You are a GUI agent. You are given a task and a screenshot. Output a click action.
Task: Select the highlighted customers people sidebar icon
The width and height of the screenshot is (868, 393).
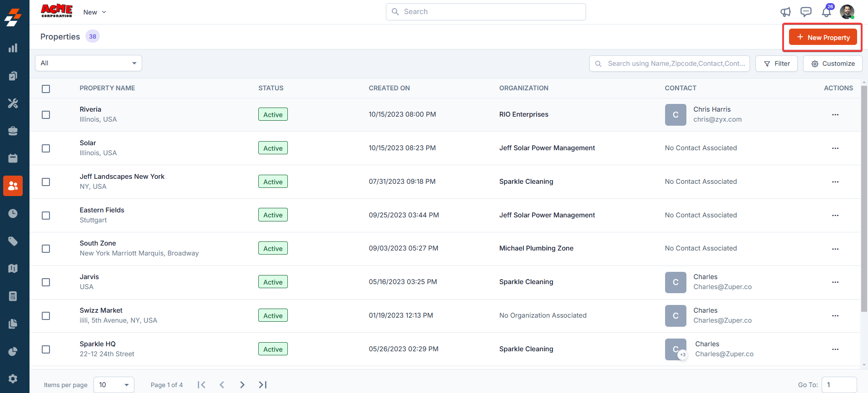(x=13, y=186)
